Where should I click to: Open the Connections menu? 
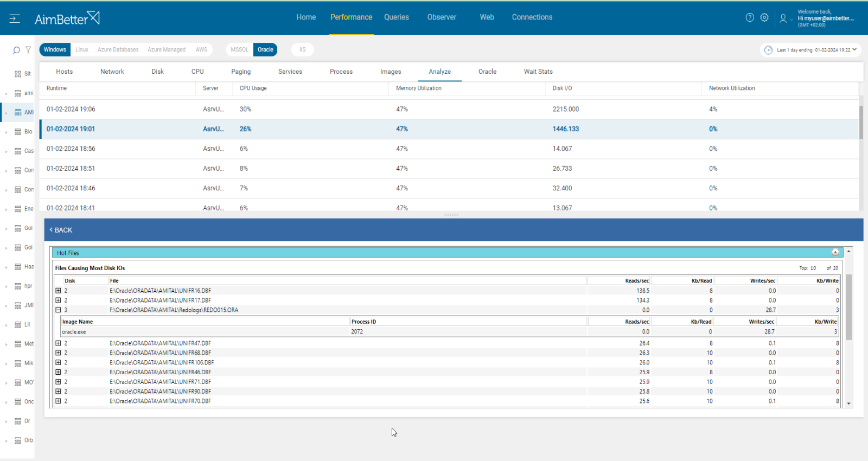(532, 17)
